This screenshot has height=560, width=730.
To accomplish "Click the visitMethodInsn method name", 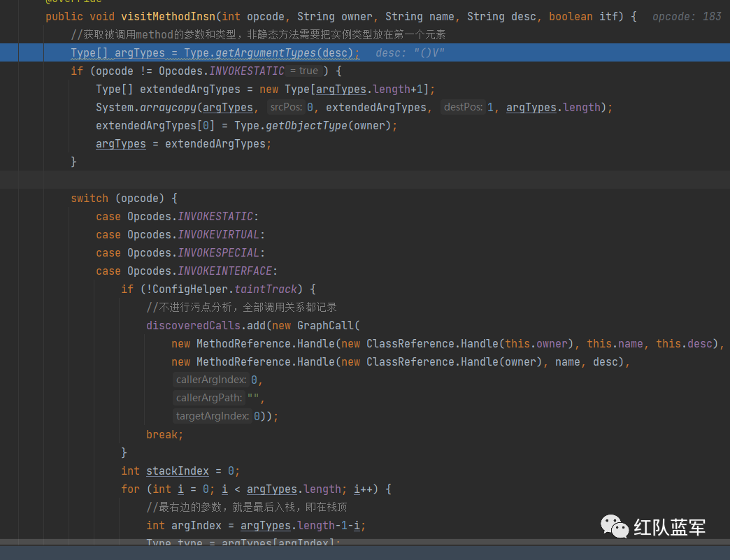I will [x=168, y=16].
